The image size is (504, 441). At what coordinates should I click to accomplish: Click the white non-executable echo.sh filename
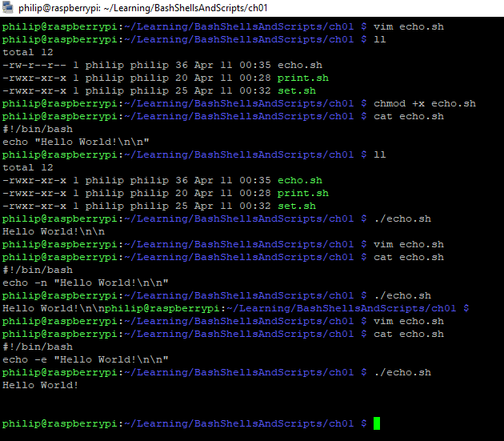pyautogui.click(x=299, y=65)
